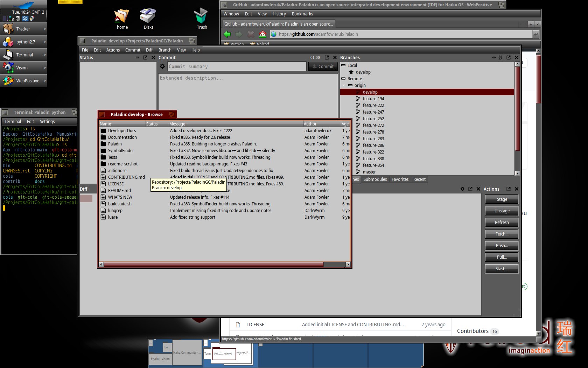Click the go/enter button beside the URL field
Screen dimensions: 588x368
click(535, 34)
